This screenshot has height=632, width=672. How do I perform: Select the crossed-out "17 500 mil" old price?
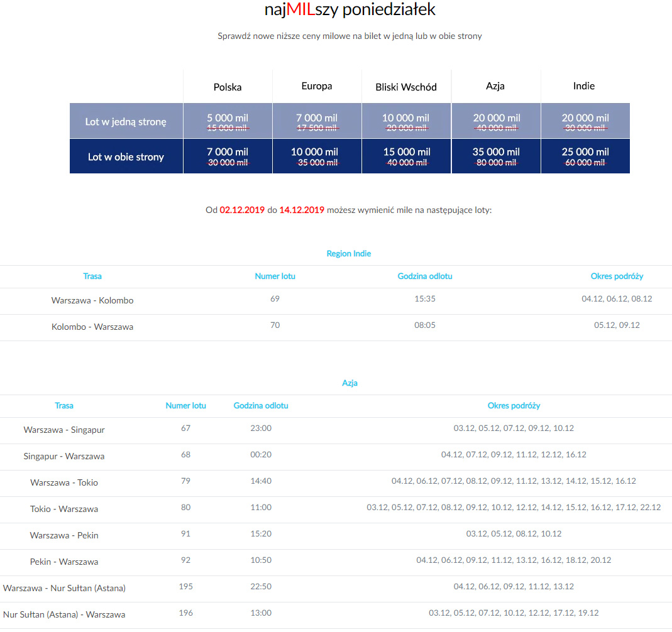[317, 128]
